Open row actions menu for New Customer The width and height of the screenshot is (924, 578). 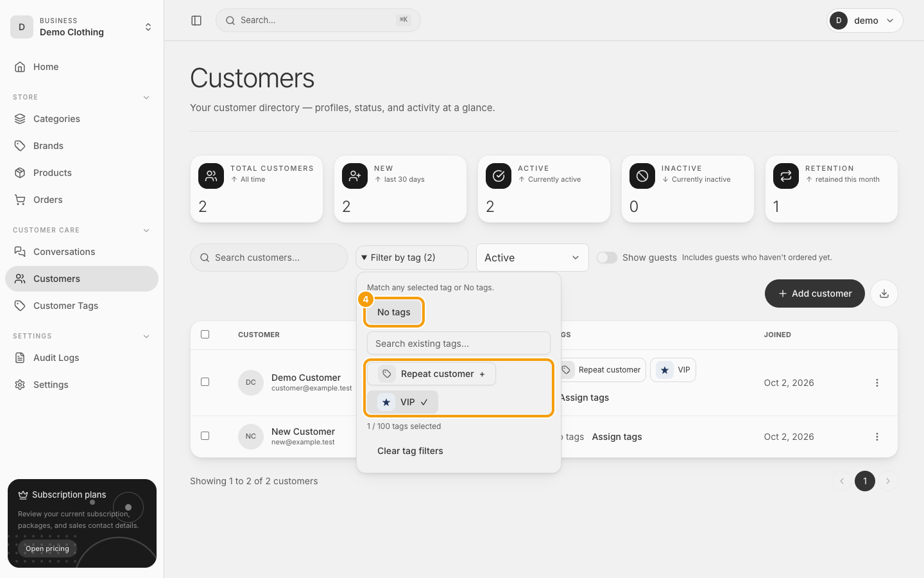877,437
